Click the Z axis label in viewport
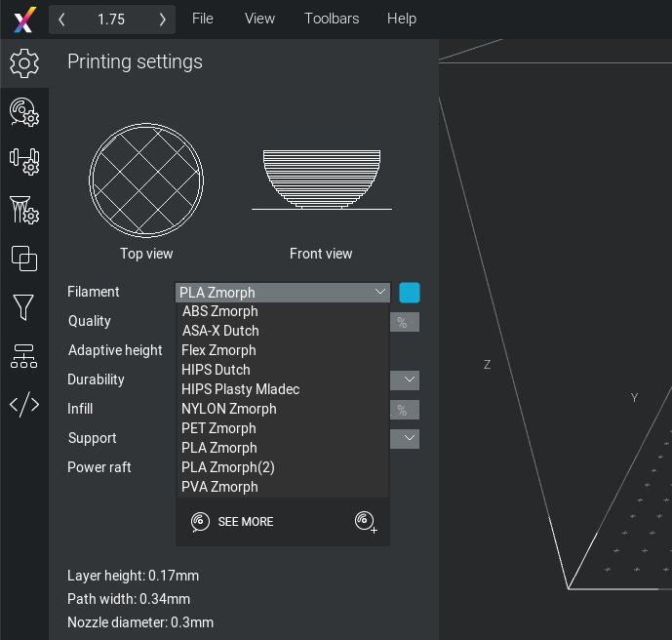The image size is (672, 640). pyautogui.click(x=487, y=365)
